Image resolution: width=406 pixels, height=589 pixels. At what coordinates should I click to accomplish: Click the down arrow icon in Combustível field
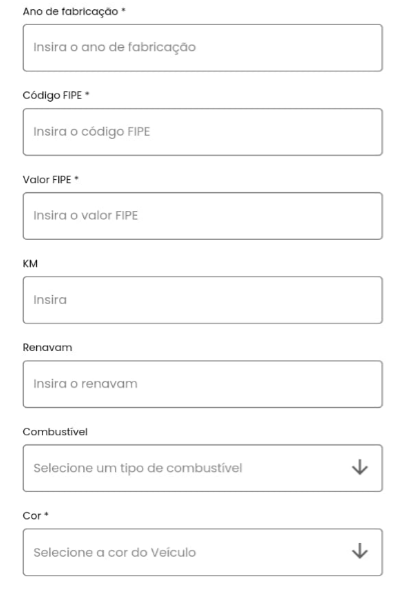click(x=359, y=467)
